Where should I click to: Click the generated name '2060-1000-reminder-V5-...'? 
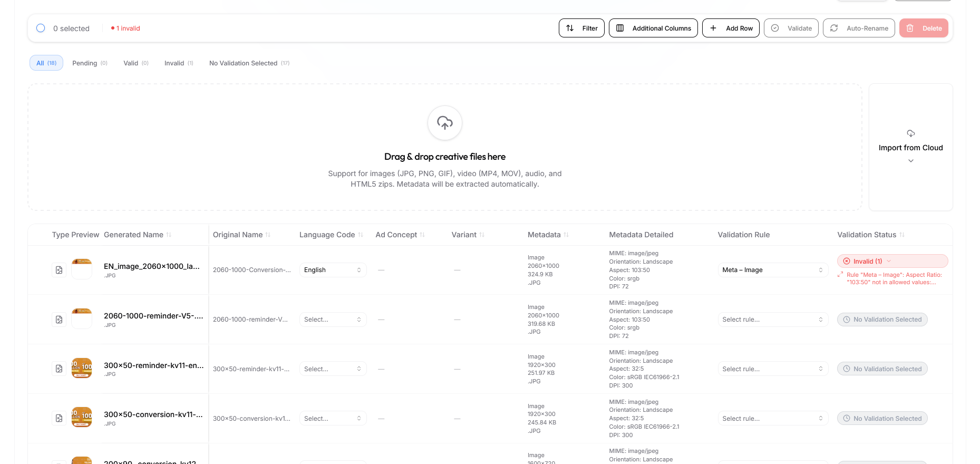[x=153, y=316]
